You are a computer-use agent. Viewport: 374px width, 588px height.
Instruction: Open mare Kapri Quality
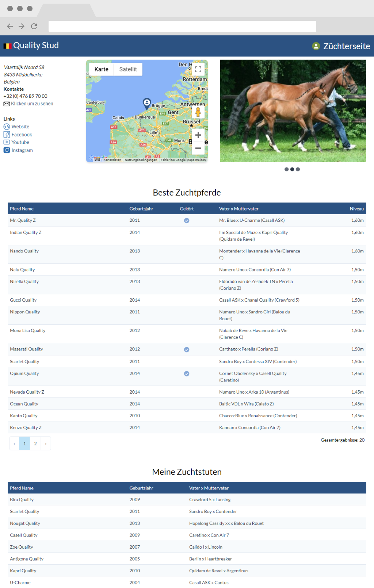pyautogui.click(x=23, y=571)
